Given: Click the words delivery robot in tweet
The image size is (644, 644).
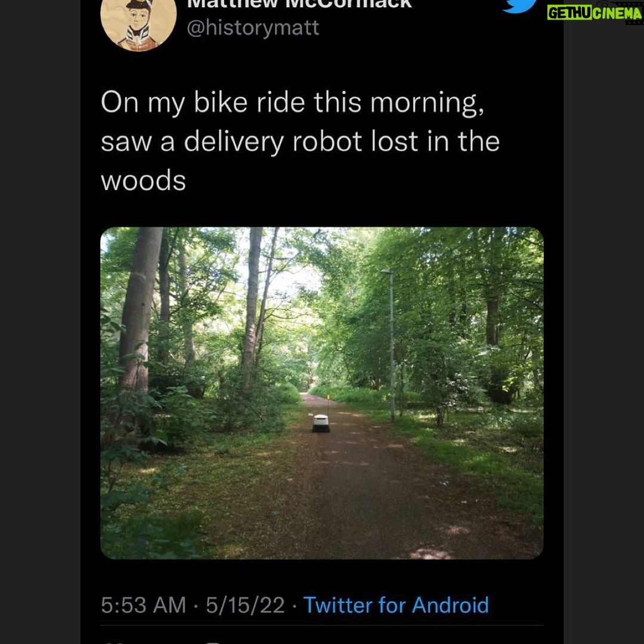Looking at the screenshot, I should 273,142.
